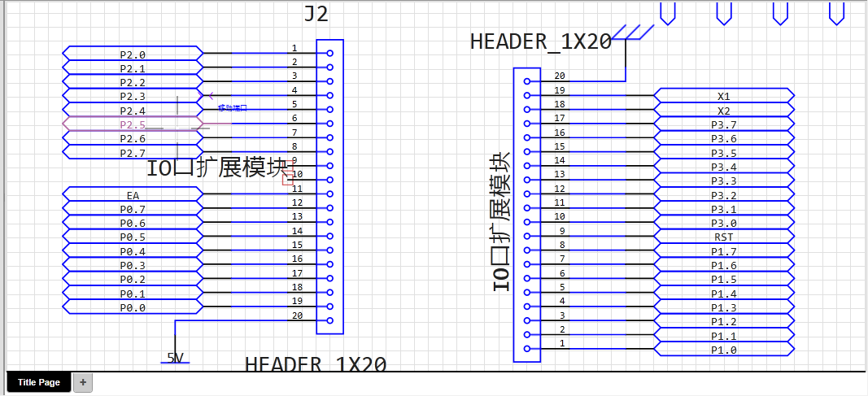Viewport: 868px width, 396px height.
Task: Select the P1.3 net port
Action: [x=724, y=307]
